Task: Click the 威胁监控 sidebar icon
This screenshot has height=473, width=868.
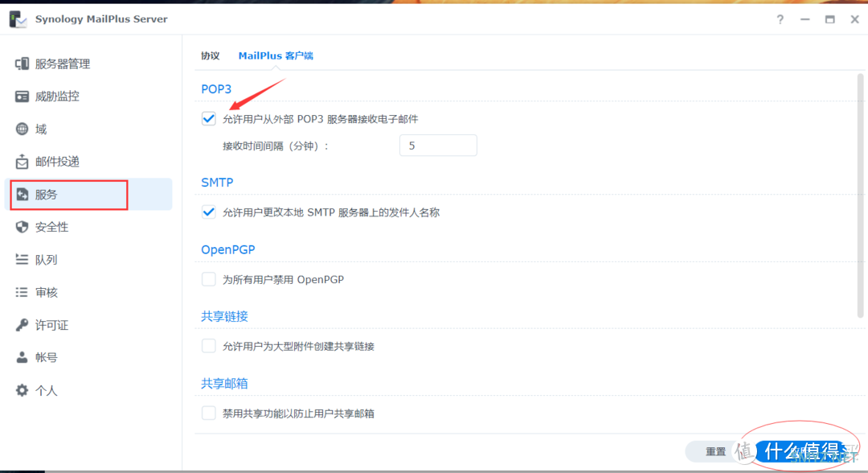Action: (x=23, y=97)
